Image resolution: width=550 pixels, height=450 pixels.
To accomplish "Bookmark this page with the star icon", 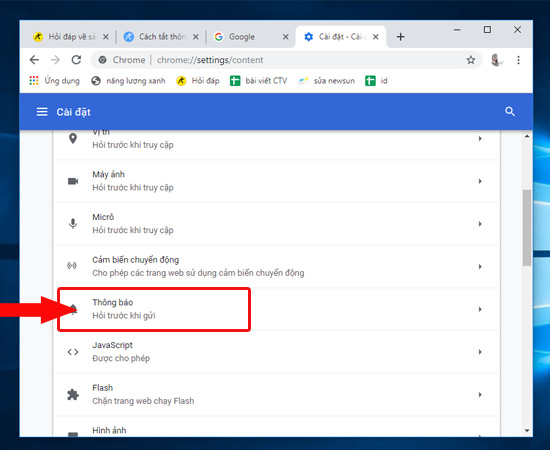I will click(x=471, y=60).
